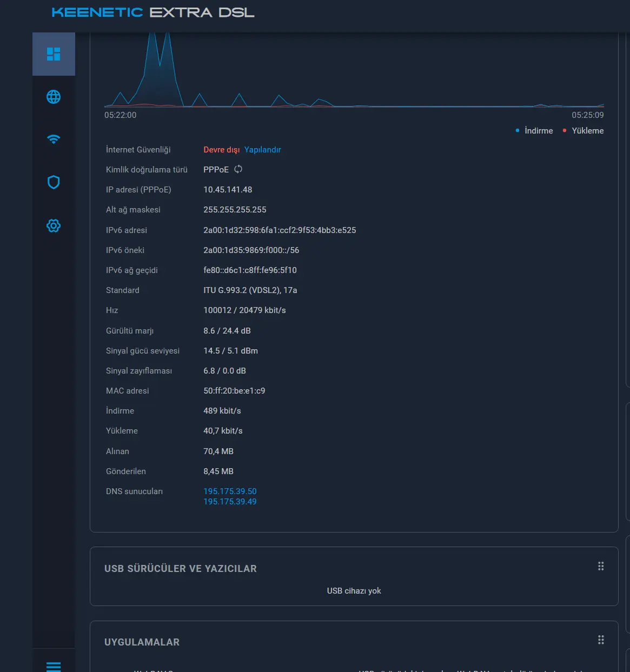The height and width of the screenshot is (672, 630).
Task: Click the chart start time 05:22:00
Action: [x=120, y=115]
